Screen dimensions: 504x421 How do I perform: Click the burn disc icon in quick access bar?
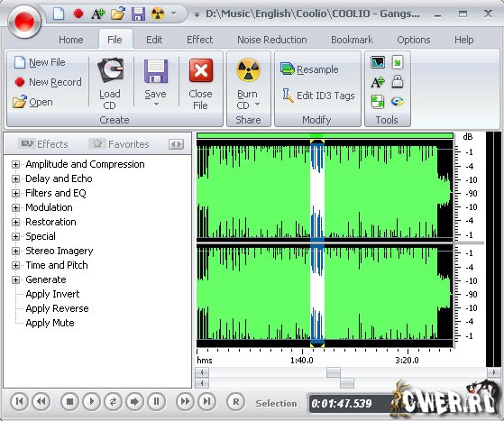click(158, 14)
